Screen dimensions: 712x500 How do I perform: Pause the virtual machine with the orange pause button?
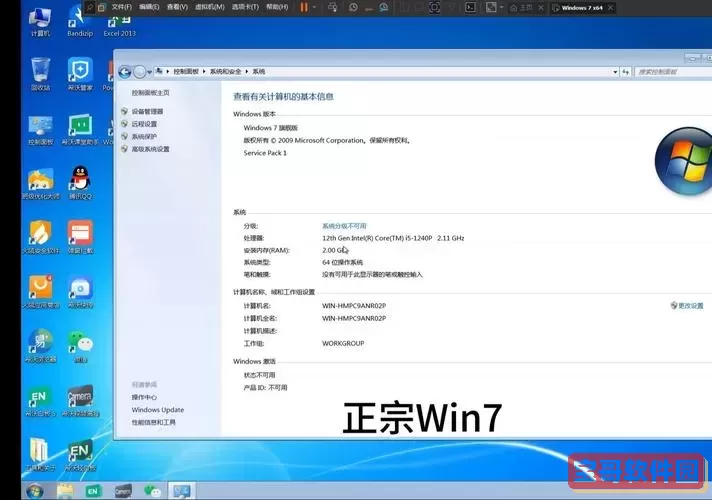tap(304, 7)
